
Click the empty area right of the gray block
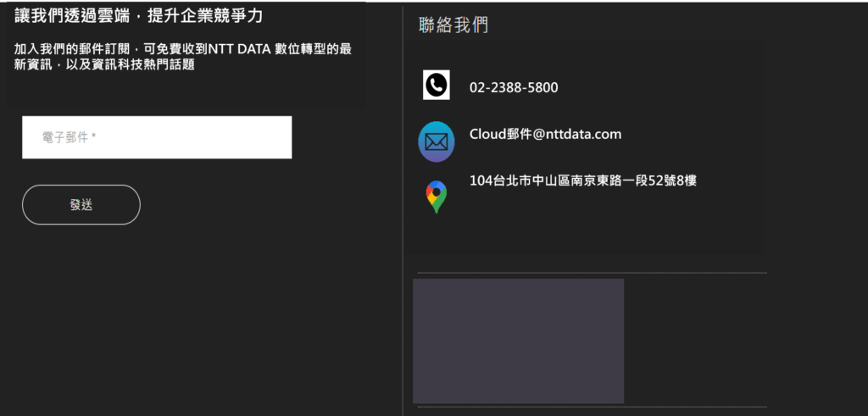695,341
